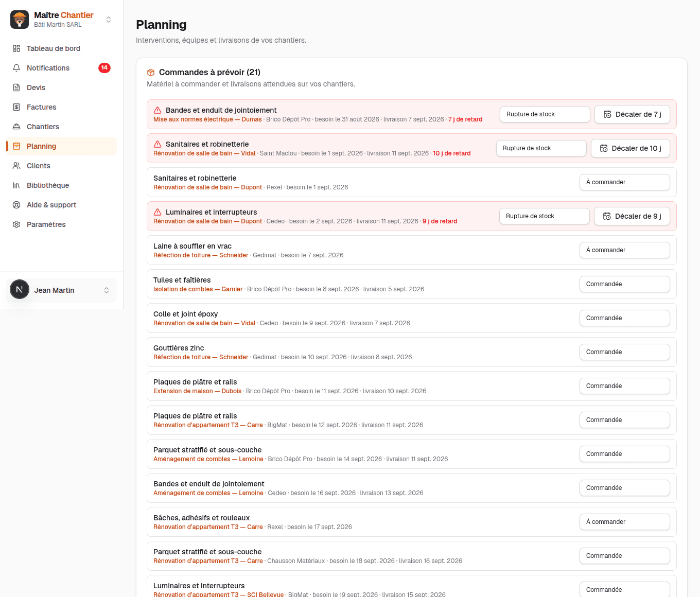Click warning icon on Luminaires et interrupteurs Dupont row
This screenshot has height=597, width=700.
click(x=157, y=212)
